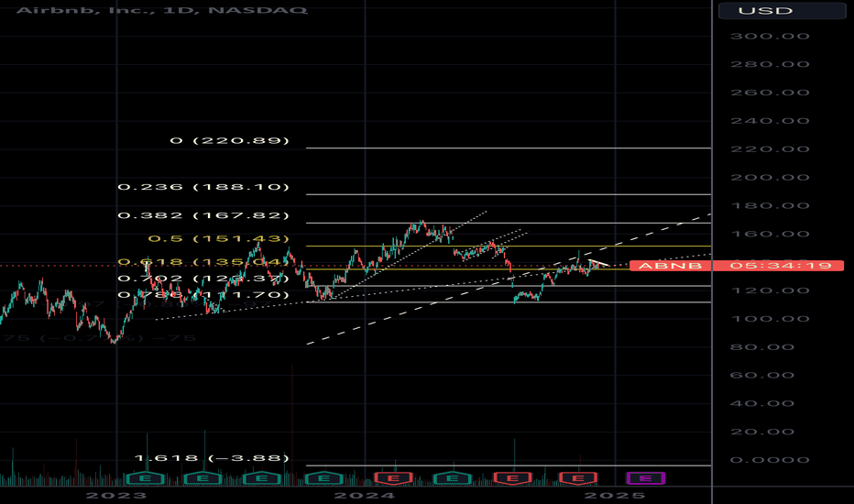Select the 0.5 (151.43) Fibonacci label
The height and width of the screenshot is (504, 854).
[218, 238]
